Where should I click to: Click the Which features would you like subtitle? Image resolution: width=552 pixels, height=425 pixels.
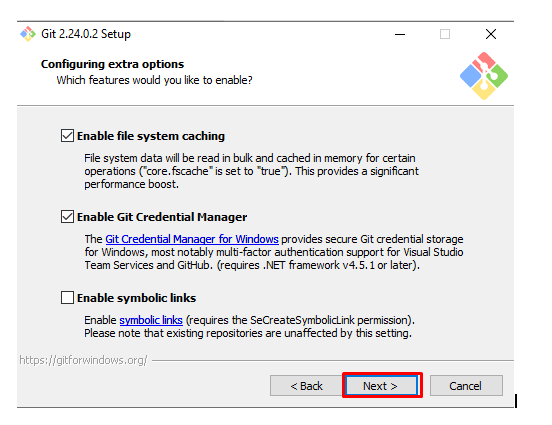[155, 80]
